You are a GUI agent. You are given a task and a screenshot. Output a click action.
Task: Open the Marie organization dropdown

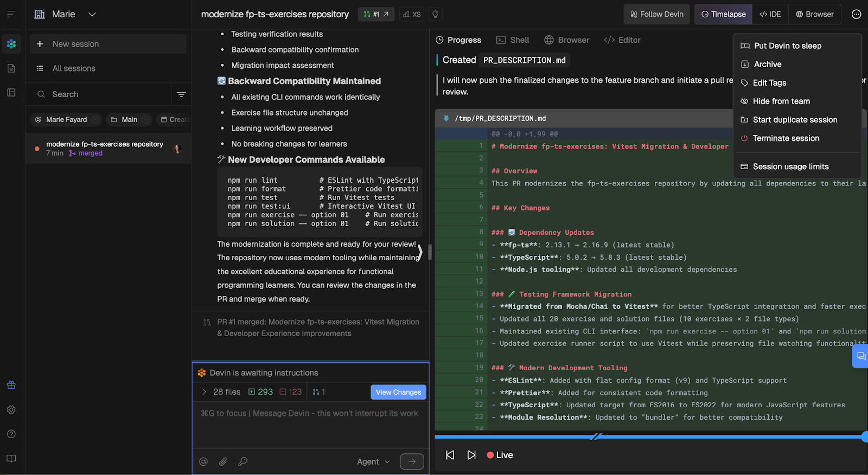click(x=65, y=14)
